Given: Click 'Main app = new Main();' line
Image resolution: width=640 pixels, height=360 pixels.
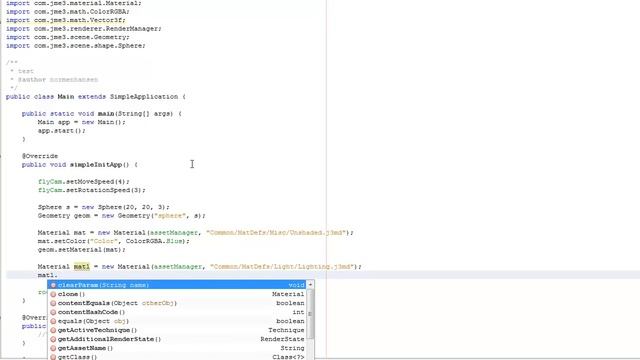Looking at the screenshot, I should (82, 122).
